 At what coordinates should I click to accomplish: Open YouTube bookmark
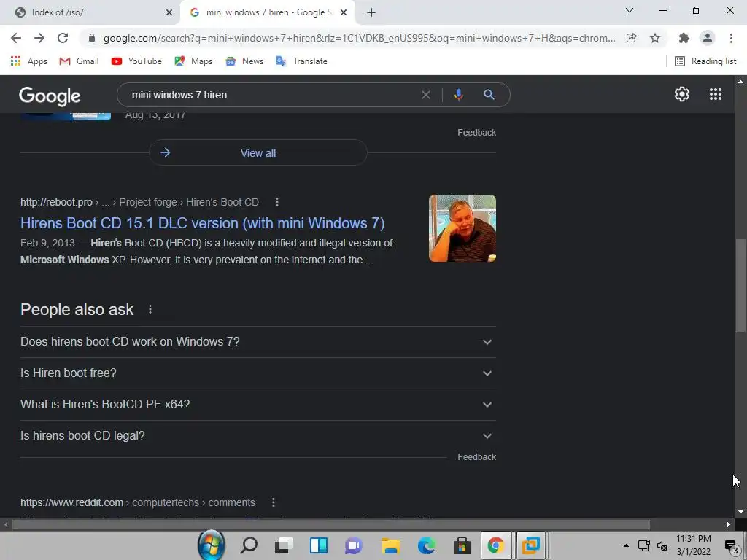(x=136, y=61)
